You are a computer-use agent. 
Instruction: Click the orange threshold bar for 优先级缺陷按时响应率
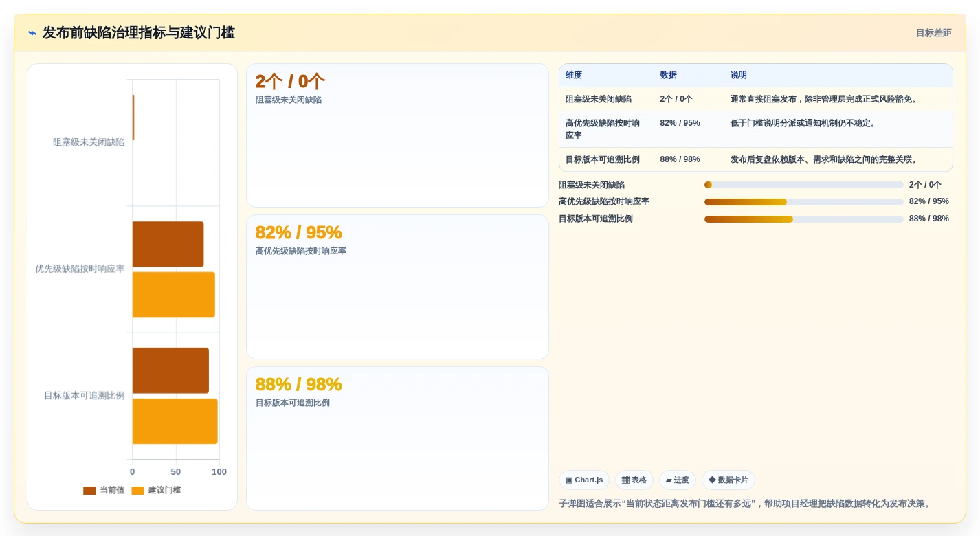tap(174, 295)
